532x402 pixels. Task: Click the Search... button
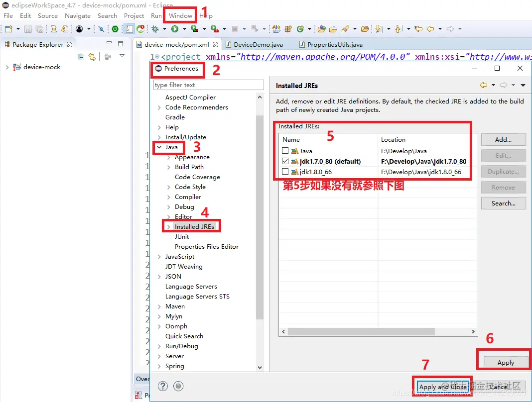(503, 203)
